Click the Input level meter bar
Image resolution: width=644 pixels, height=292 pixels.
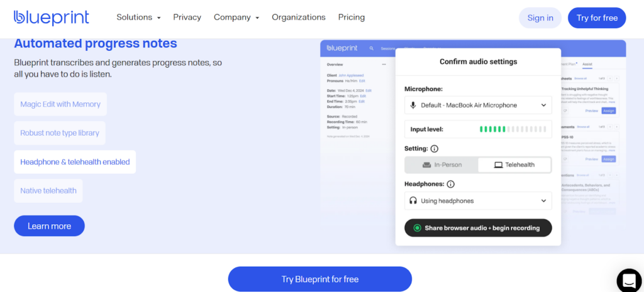coord(513,129)
